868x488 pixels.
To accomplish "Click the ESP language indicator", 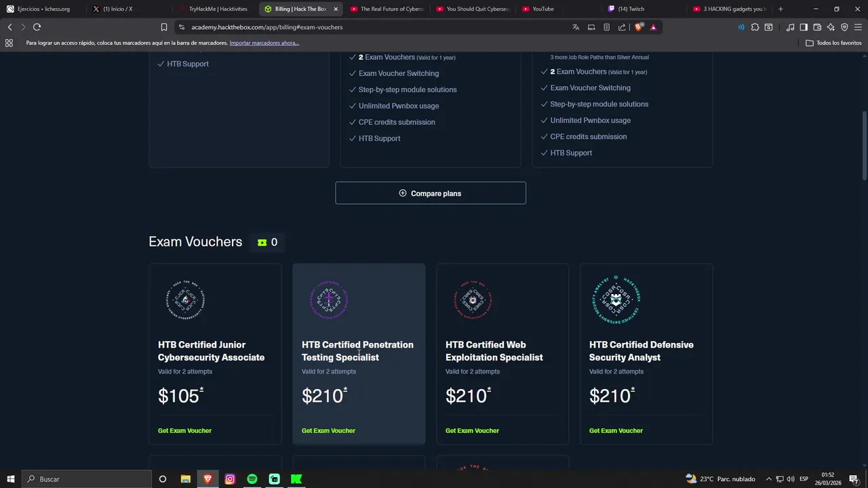I will (804, 479).
